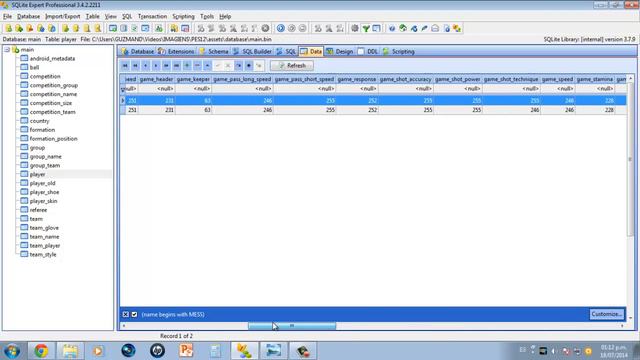
Task: Click the envelope mail toolbar icon
Action: [435, 28]
